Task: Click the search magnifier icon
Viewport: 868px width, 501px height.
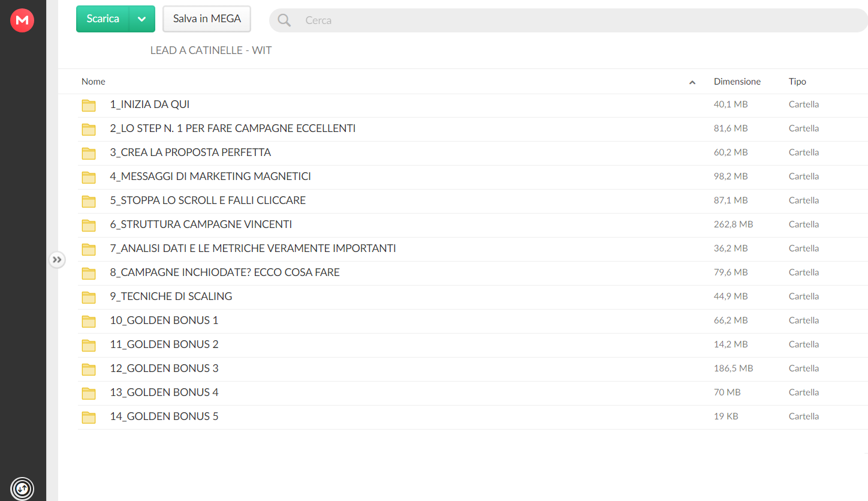Action: tap(284, 20)
